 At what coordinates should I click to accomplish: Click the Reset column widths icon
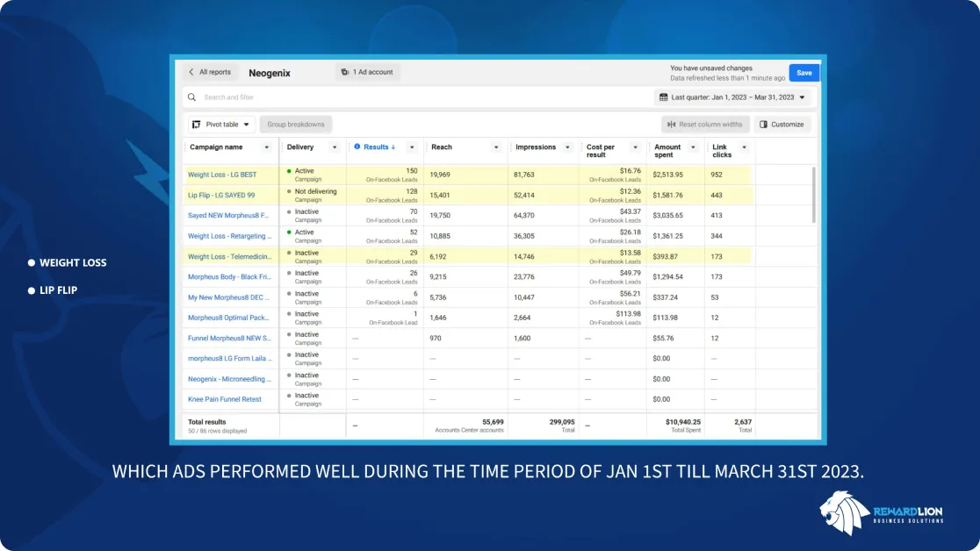[672, 125]
